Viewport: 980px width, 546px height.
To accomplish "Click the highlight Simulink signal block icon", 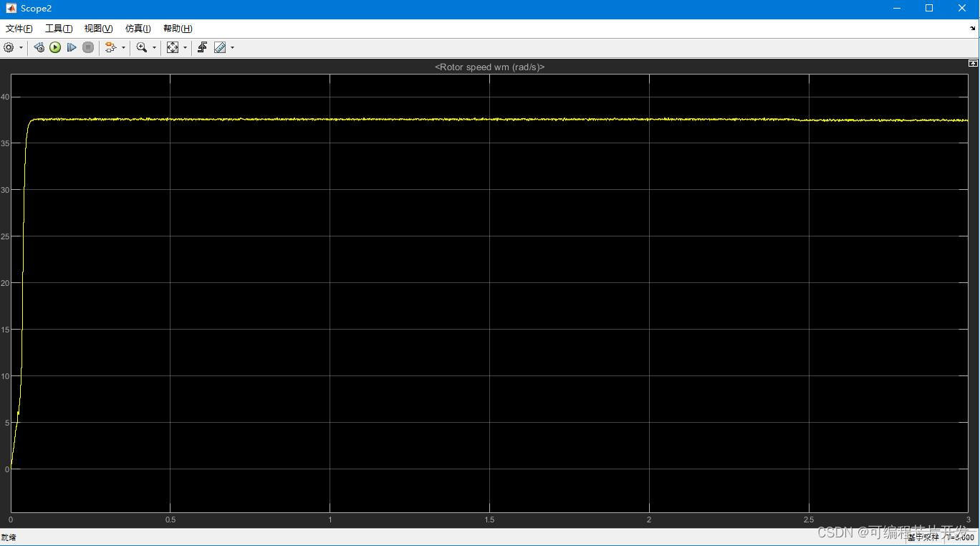I will (x=110, y=47).
